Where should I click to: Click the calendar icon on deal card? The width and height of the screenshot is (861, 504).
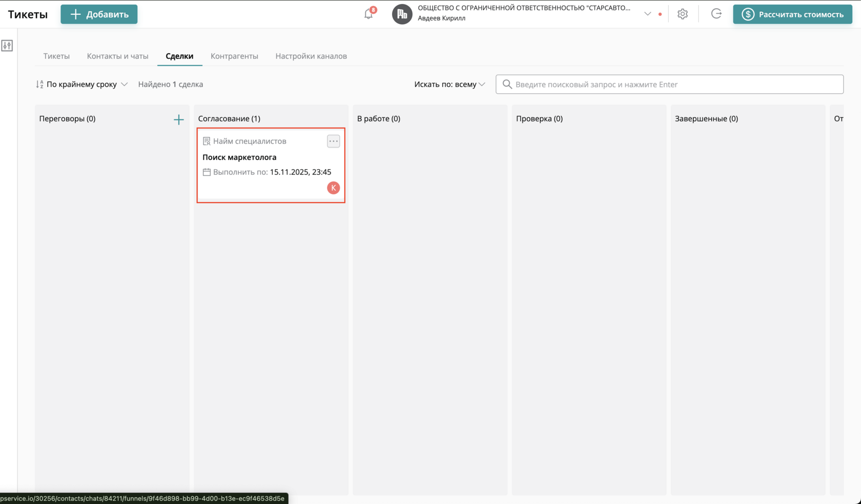pos(207,172)
